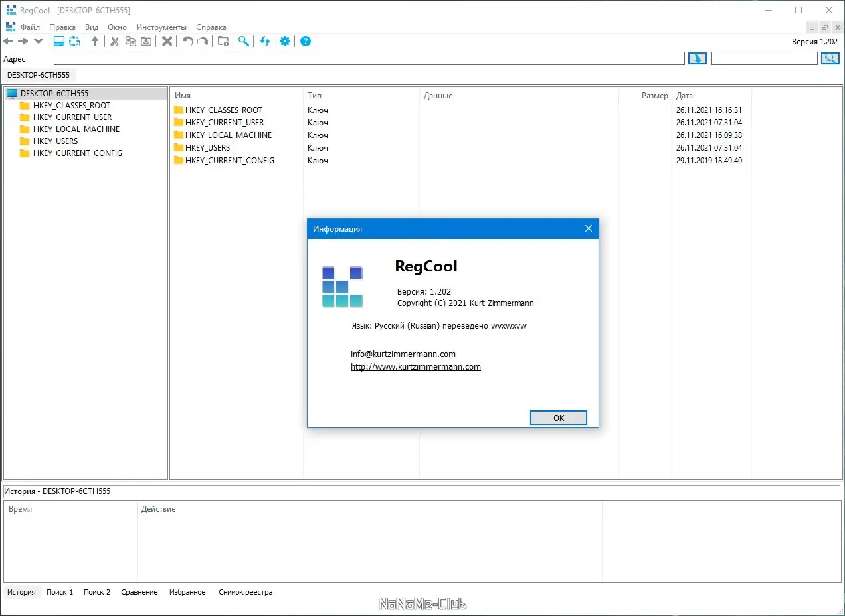This screenshot has width=845, height=616.
Task: Click the Cut scissors icon
Action: tap(114, 41)
